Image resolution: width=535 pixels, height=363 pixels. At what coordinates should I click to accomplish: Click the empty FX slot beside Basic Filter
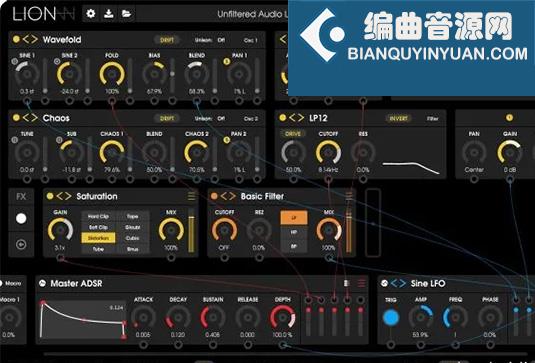373,222
